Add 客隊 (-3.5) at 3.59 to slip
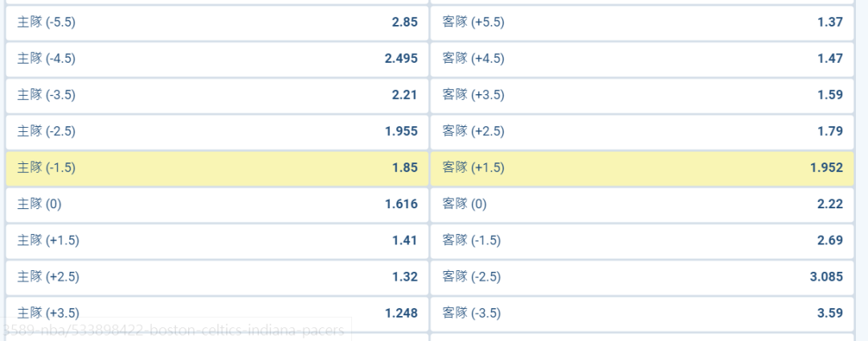 (642, 313)
